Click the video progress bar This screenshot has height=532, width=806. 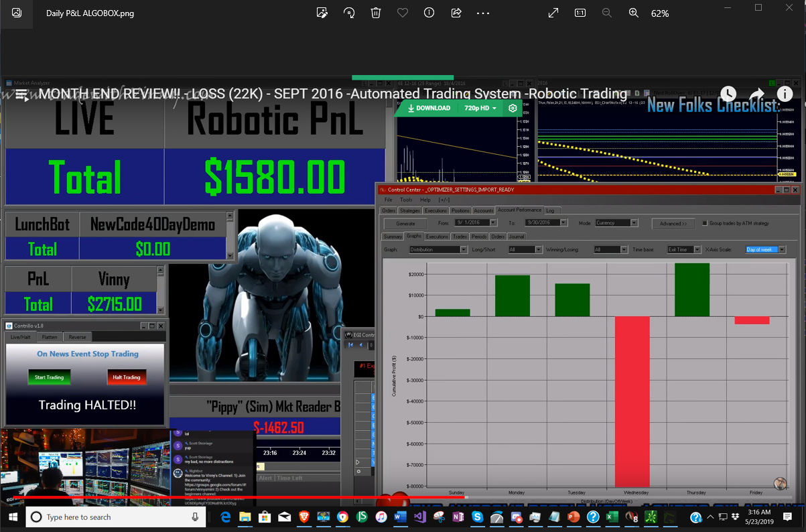pyautogui.click(x=402, y=497)
